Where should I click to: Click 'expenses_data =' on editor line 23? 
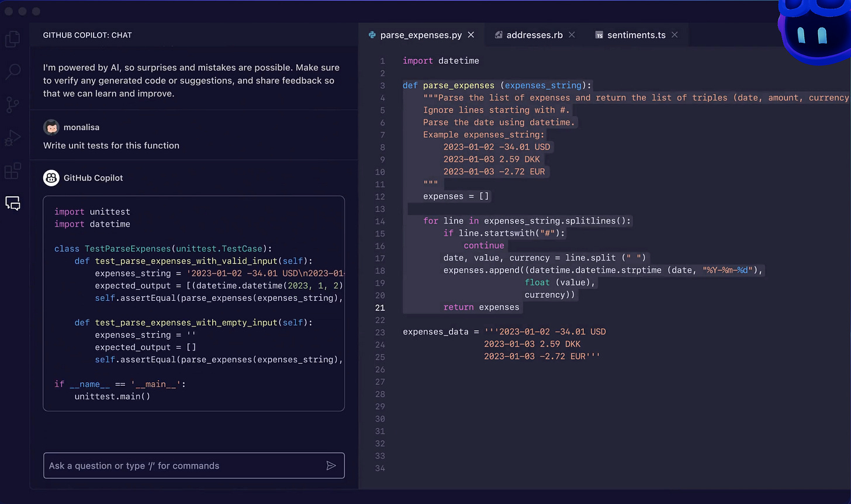click(441, 332)
